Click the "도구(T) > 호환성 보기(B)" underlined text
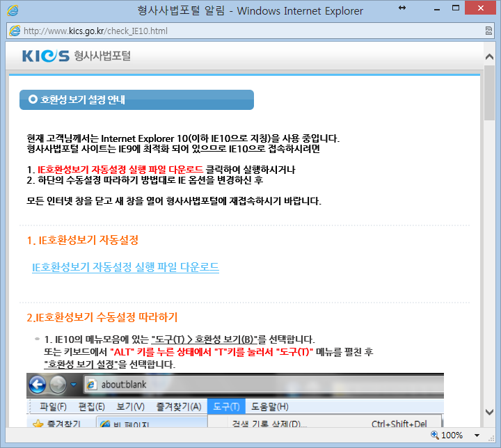Screen dimensions: 501x448 point(204,339)
